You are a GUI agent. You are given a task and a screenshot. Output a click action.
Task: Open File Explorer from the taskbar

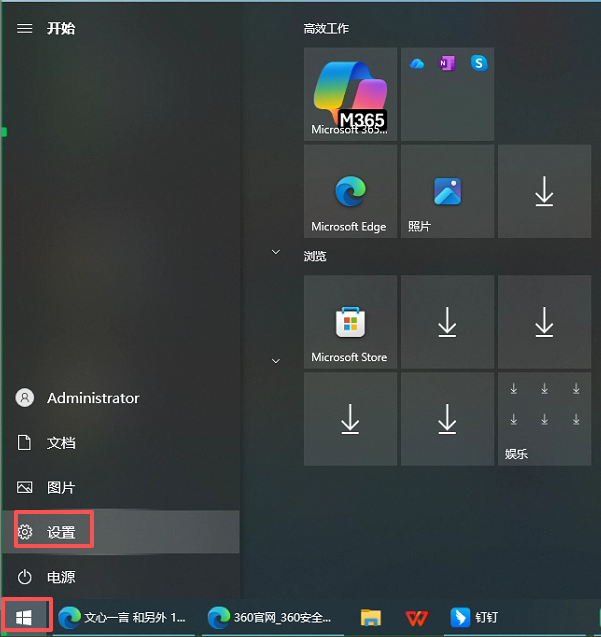(371, 618)
